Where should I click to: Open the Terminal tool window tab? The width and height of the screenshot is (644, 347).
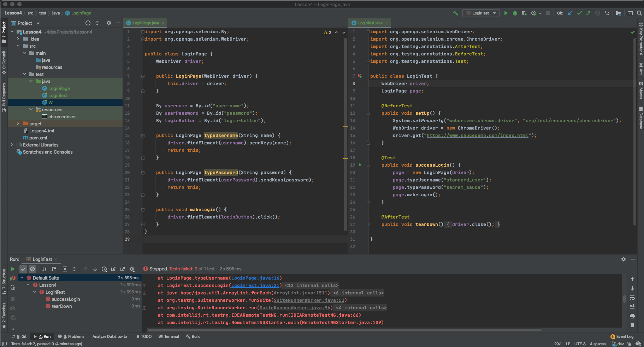coord(169,336)
